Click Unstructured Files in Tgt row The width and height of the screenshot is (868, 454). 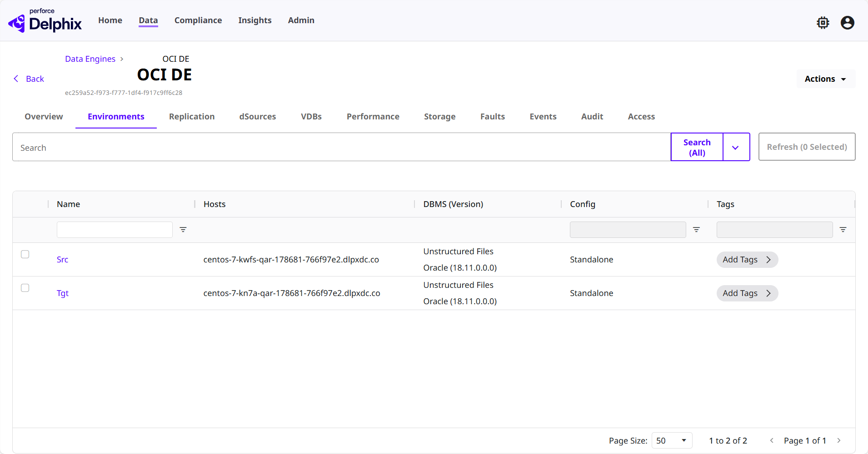pos(458,285)
